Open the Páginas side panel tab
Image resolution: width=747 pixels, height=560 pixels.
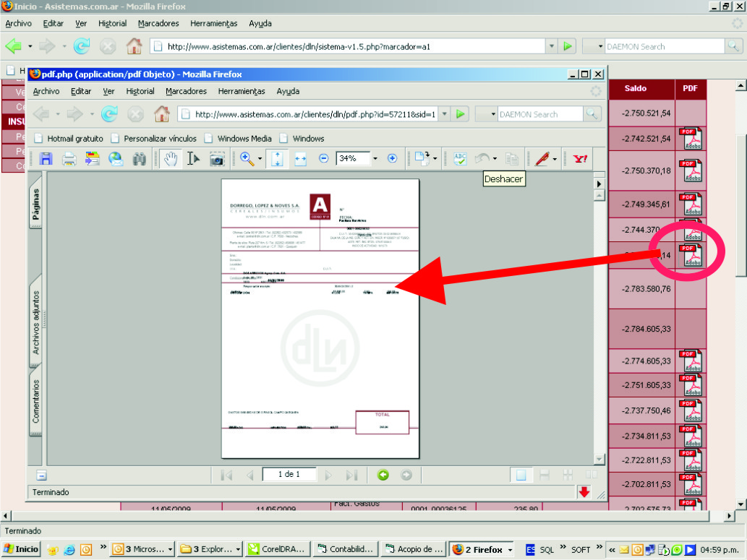(x=35, y=204)
